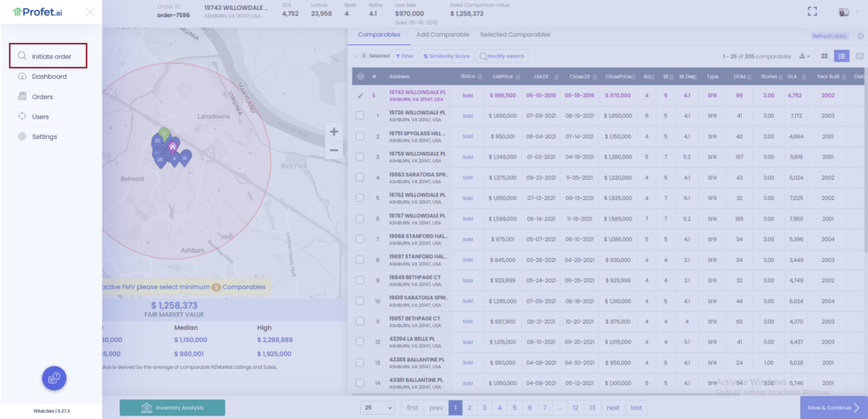This screenshot has height=419, width=868.
Task: Select the checkbox for 19759 Willowdale Pl
Action: click(x=360, y=157)
